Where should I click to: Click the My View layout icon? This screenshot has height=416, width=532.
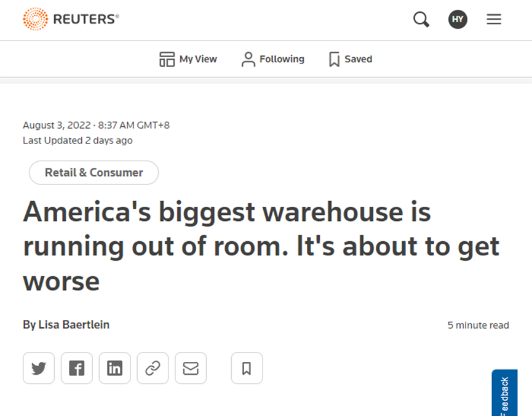click(x=167, y=59)
